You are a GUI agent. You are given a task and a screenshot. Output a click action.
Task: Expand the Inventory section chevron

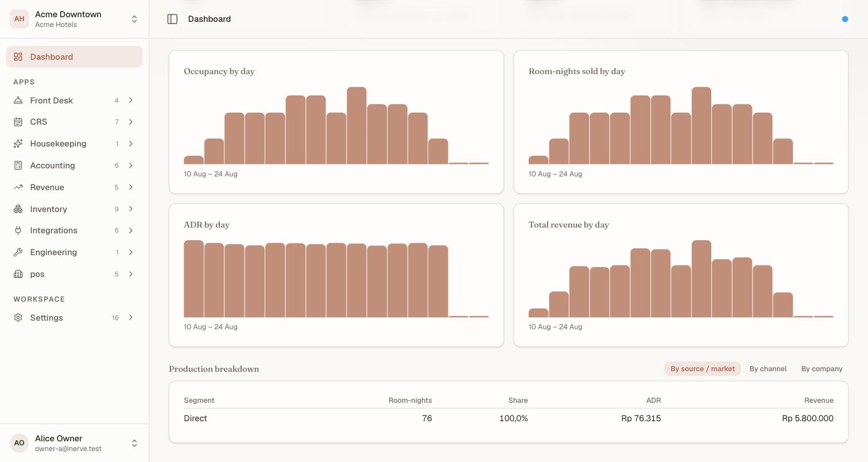(131, 209)
